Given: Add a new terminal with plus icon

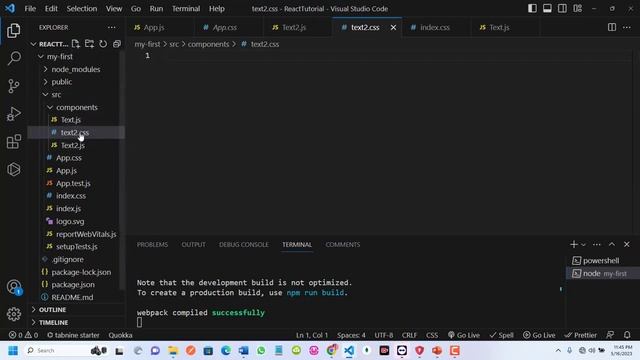Looking at the screenshot, I should point(573,244).
